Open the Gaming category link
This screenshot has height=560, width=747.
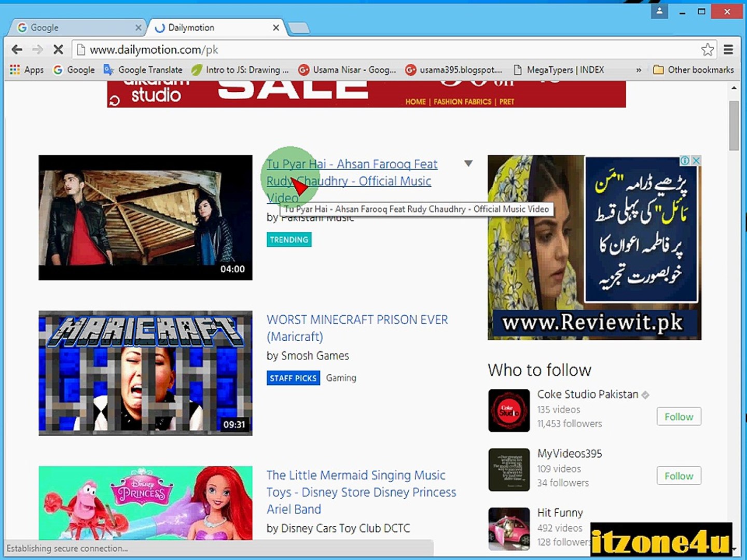tap(341, 378)
